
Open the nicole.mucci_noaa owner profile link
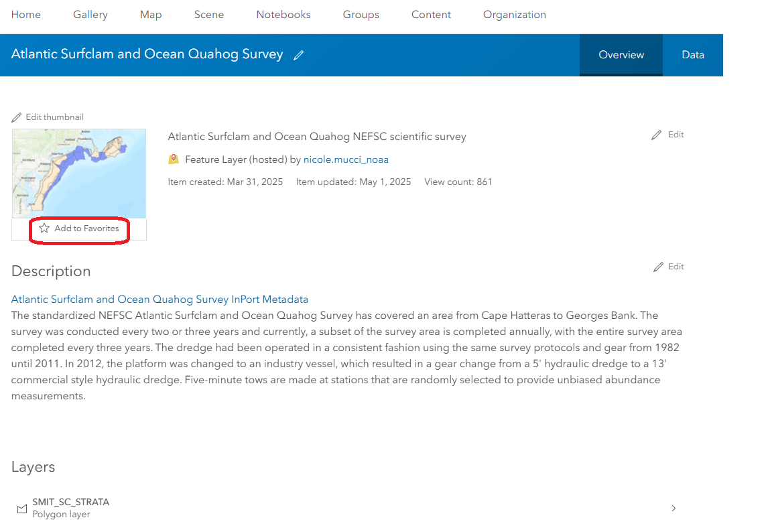[346, 159]
